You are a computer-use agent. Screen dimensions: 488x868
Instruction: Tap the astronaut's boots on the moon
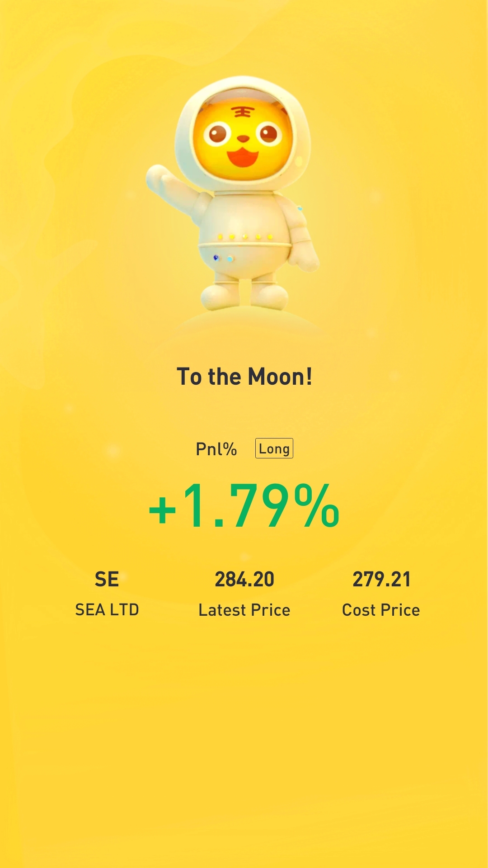pyautogui.click(x=244, y=295)
